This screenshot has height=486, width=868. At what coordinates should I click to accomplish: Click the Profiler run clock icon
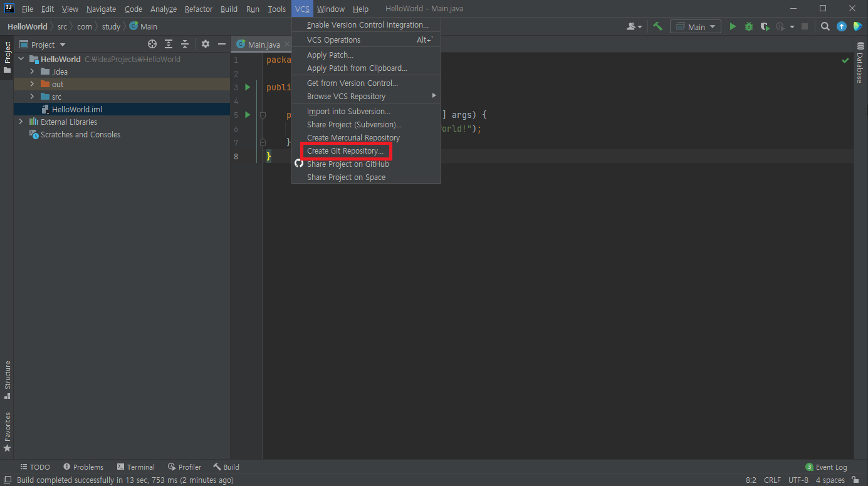point(780,26)
